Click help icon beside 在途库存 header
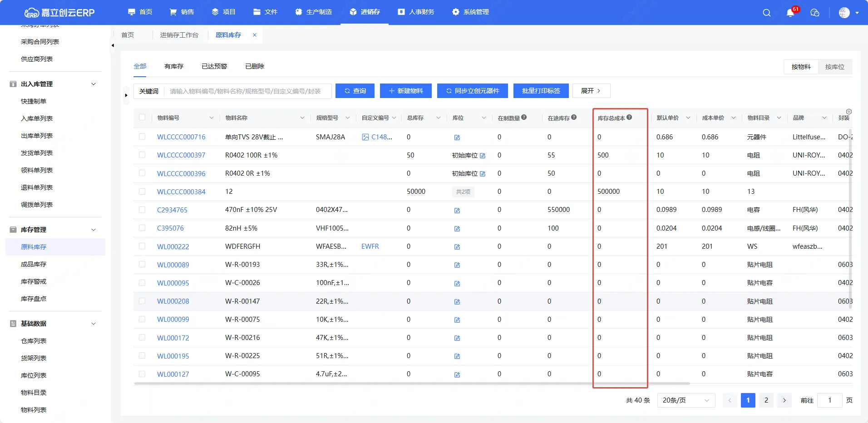 pos(574,117)
